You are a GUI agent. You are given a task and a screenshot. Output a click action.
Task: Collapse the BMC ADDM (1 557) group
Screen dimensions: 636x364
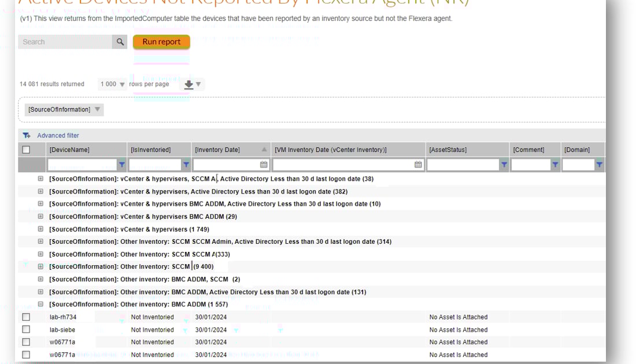click(x=40, y=304)
